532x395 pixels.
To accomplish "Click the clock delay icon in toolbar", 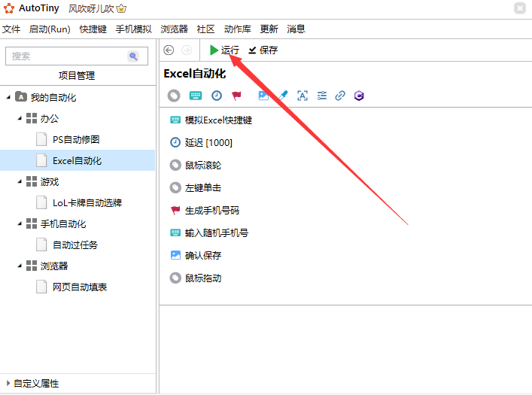I will [217, 96].
